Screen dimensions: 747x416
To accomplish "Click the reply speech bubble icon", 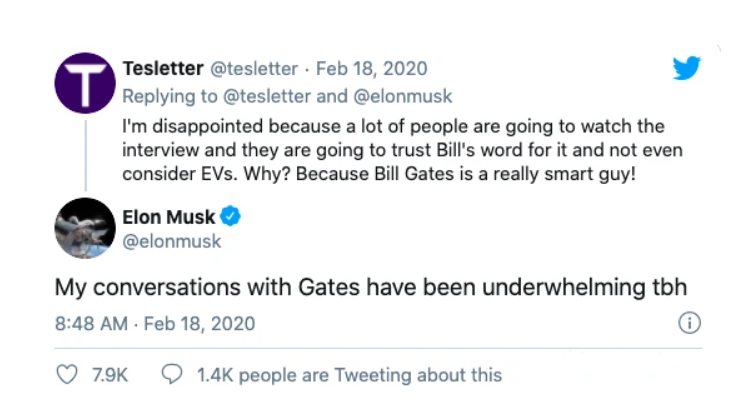I will [172, 375].
